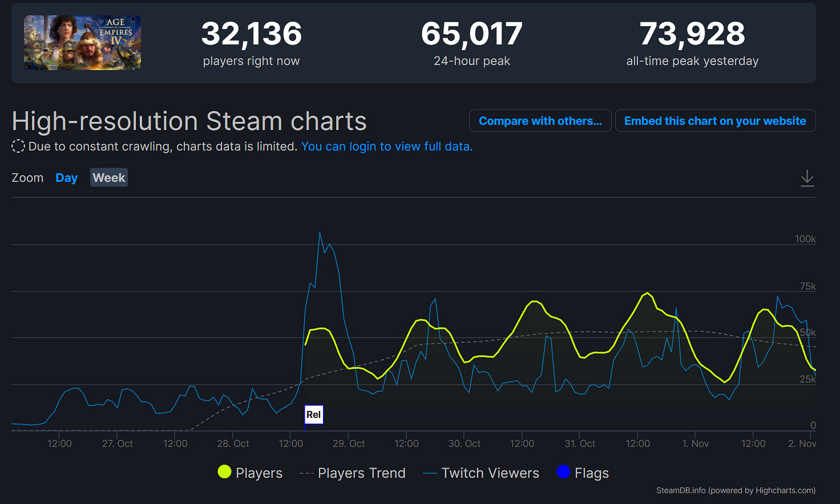Image resolution: width=840 pixels, height=504 pixels.
Task: Click the Rel release flag marker on chart
Action: 314,414
